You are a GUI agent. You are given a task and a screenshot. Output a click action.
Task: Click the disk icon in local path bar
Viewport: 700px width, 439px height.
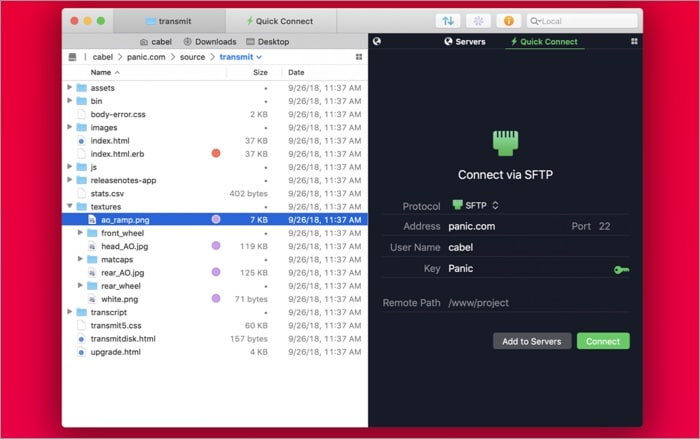click(72, 57)
